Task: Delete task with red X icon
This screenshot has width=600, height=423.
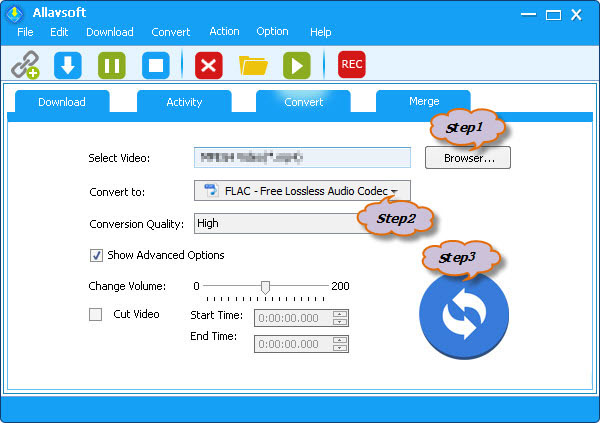Action: [209, 65]
